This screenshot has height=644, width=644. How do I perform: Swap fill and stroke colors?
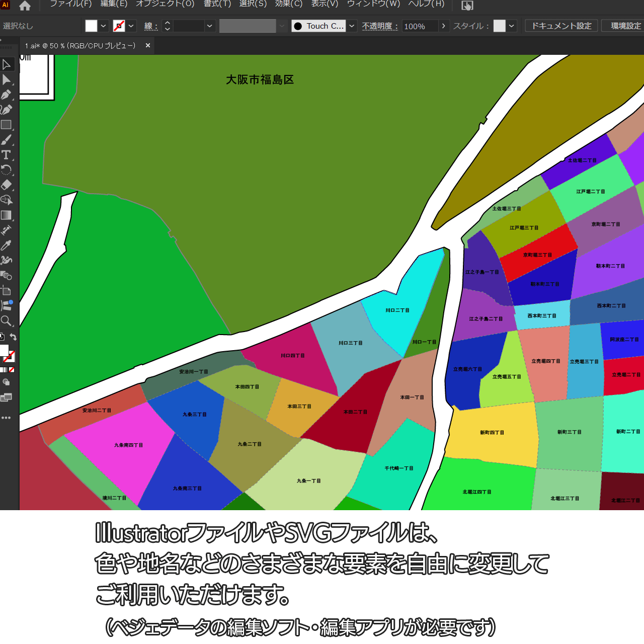(x=14, y=337)
